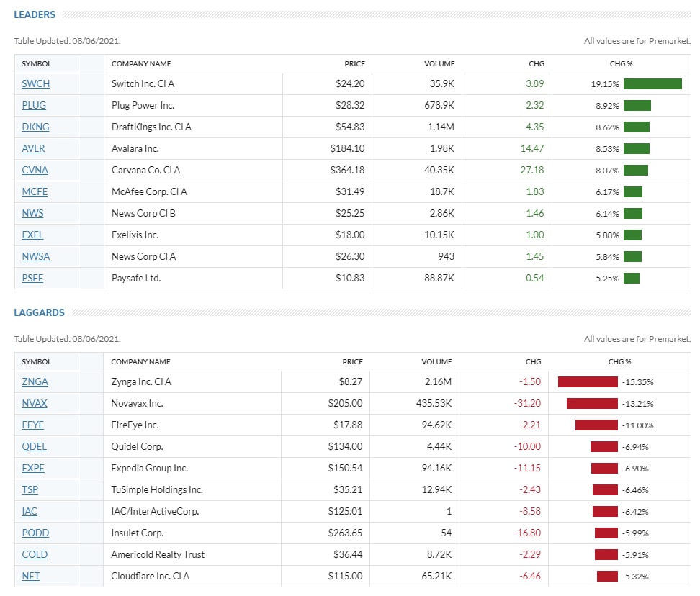Click the Leaders SYMBOL column header
The image size is (700, 596).
(37, 64)
